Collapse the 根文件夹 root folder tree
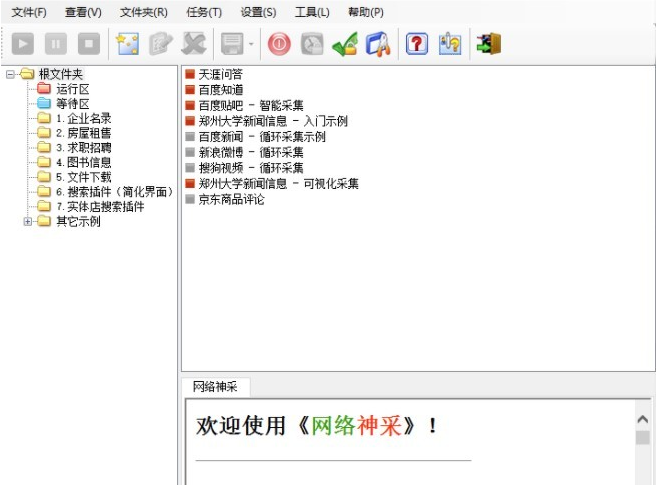Viewport: 657px width, 485px height. pyautogui.click(x=10, y=75)
